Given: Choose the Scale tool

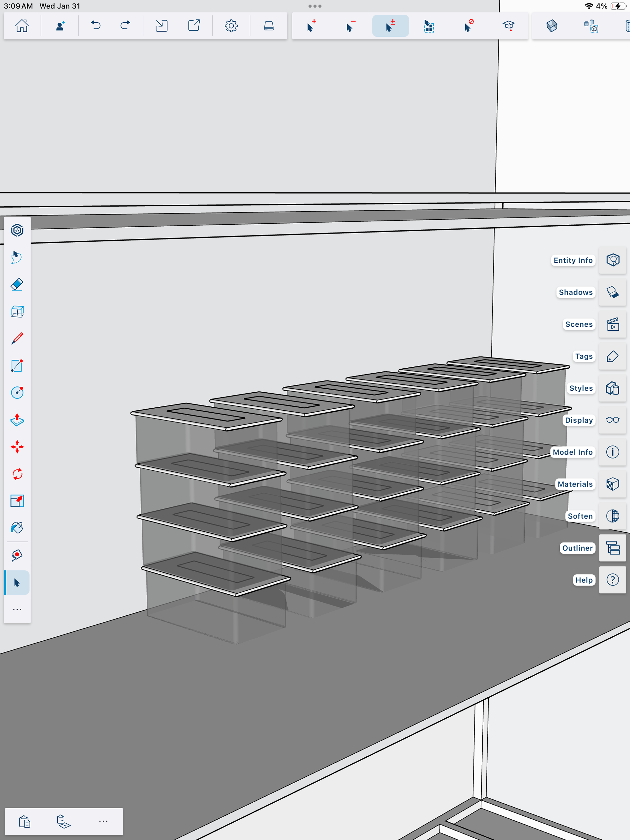Looking at the screenshot, I should (17, 501).
